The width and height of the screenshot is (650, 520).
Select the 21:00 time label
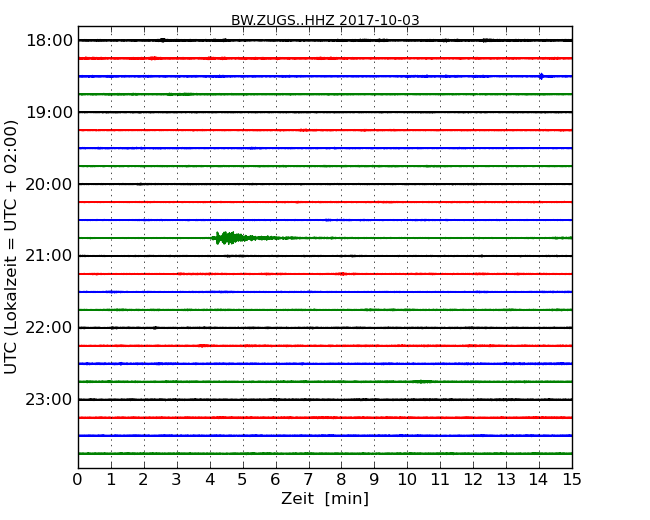tap(49, 256)
